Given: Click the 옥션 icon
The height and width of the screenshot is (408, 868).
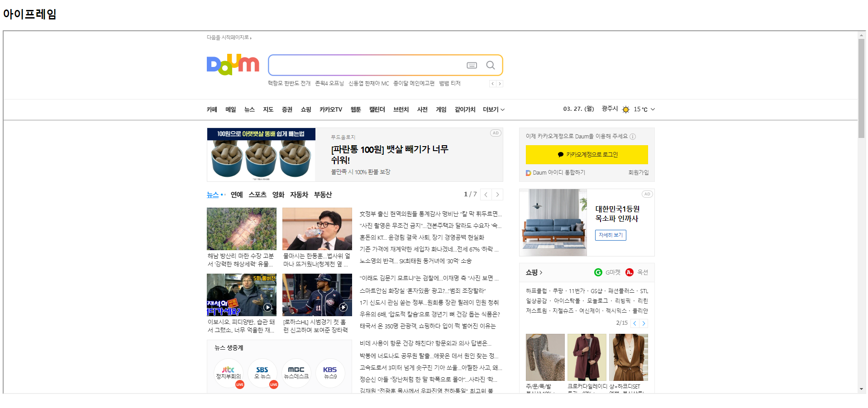Looking at the screenshot, I should pyautogui.click(x=630, y=272).
